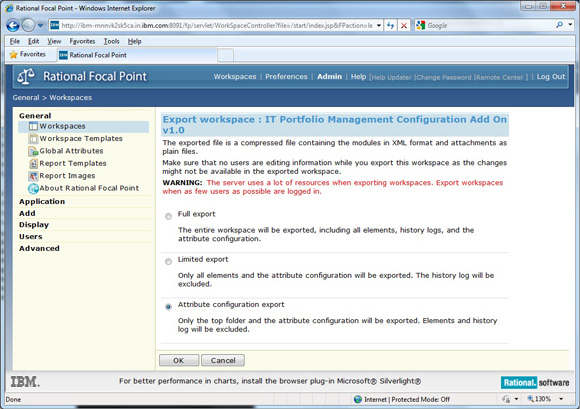Open the View menu
The width and height of the screenshot is (580, 409).
(54, 41)
